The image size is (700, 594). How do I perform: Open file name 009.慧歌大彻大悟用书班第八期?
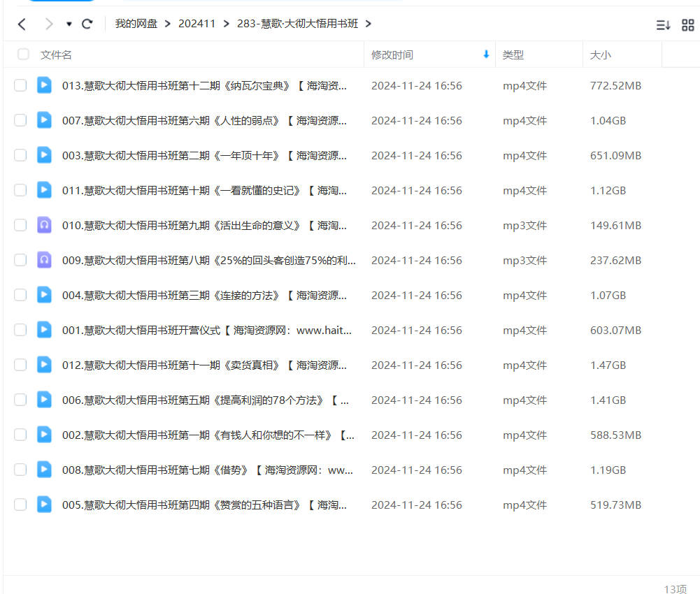tap(209, 261)
